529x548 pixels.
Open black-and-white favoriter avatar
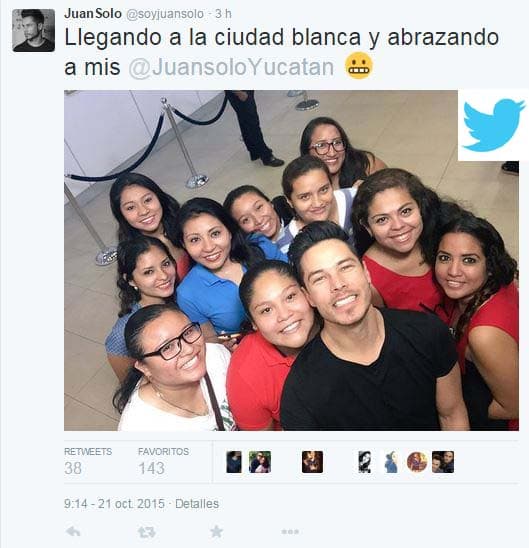coord(364,462)
